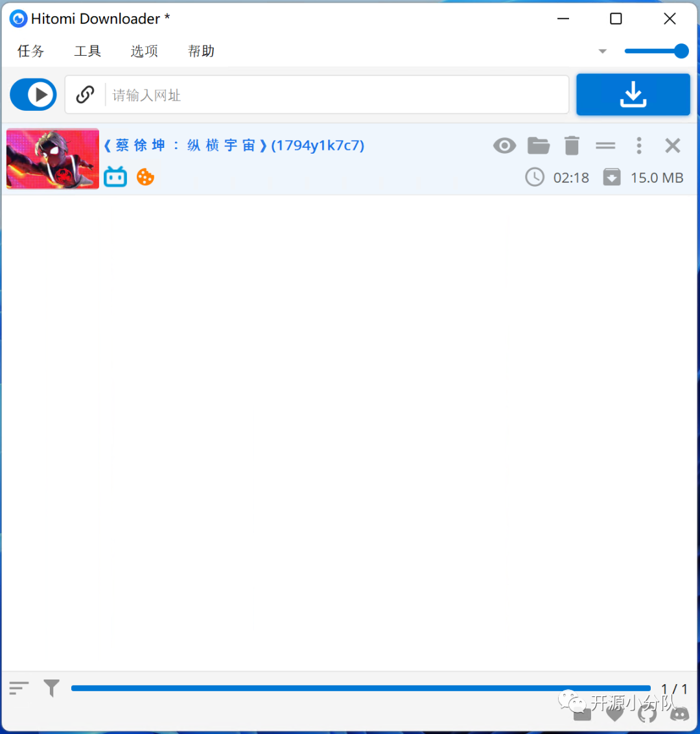The image size is (700, 734).
Task: Minimize the Hitomi Downloader window
Action: [x=563, y=19]
